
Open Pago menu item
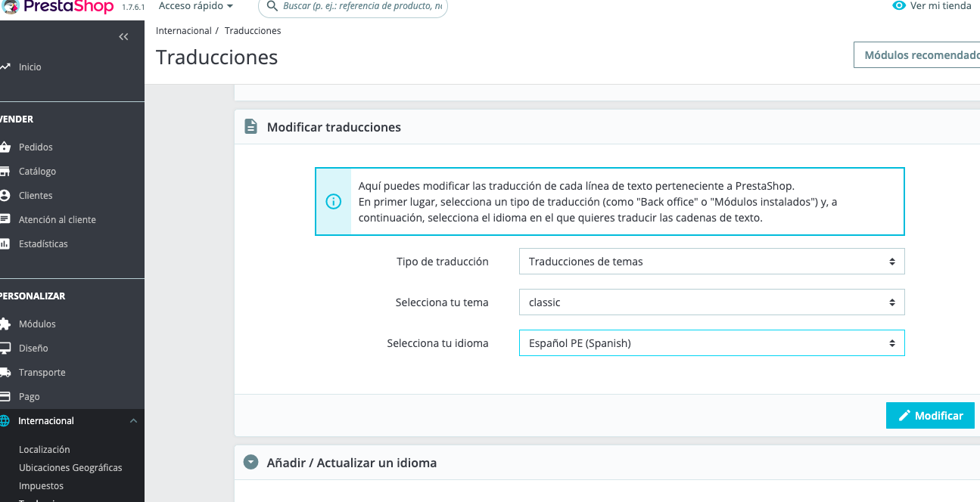[x=30, y=397]
